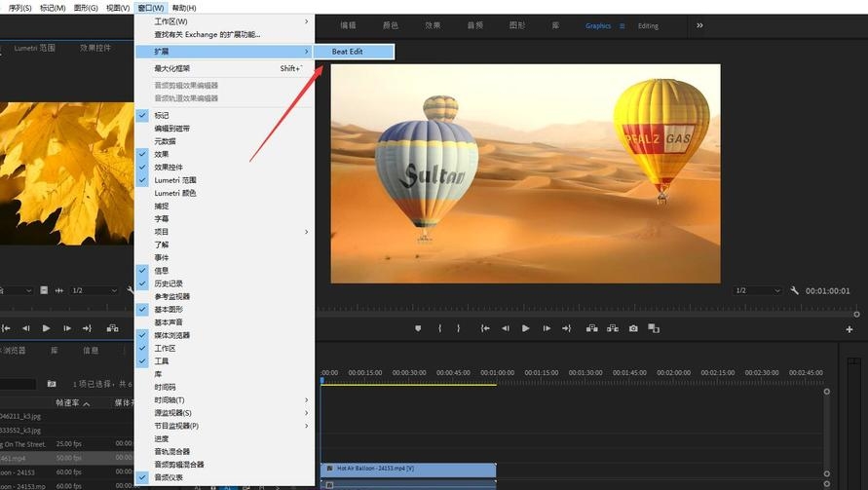
Task: Expand the 节目监视器(P) submenu
Action: click(x=225, y=426)
